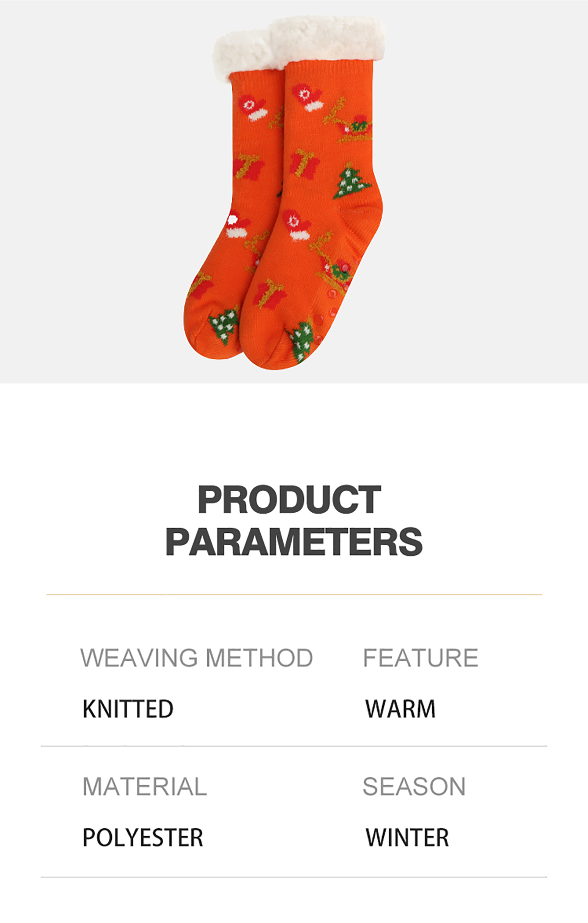Select the FEATURE label
Viewport: 588px width, 923px height.
coord(420,658)
